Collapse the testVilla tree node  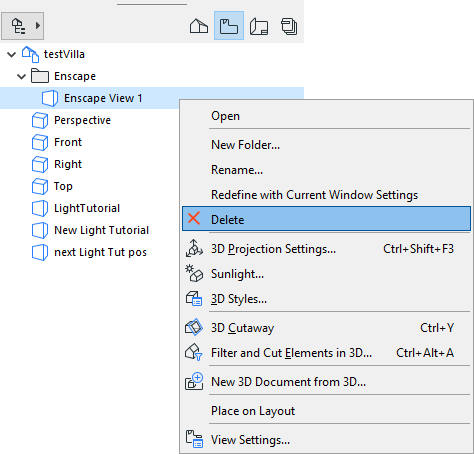pyautogui.click(x=12, y=54)
